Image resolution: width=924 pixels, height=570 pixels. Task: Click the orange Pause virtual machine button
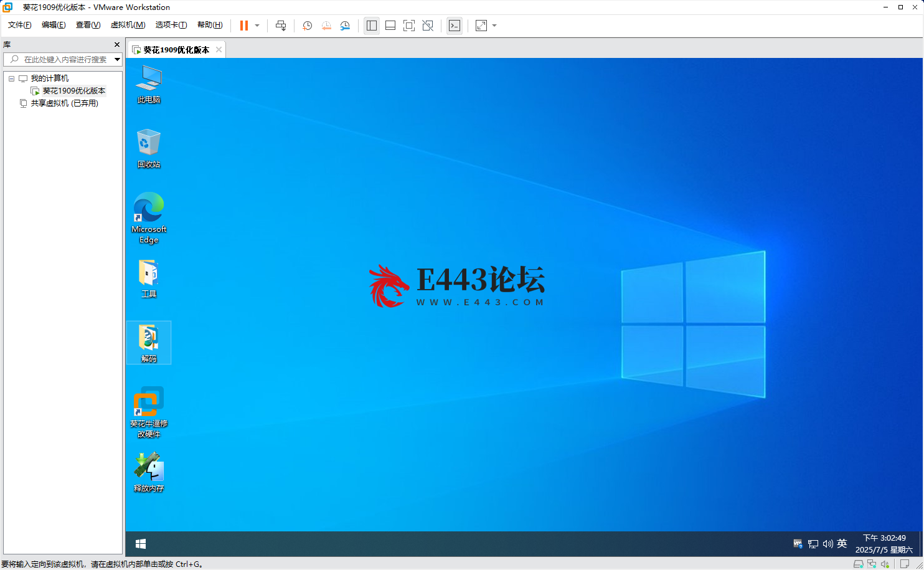[x=244, y=26]
